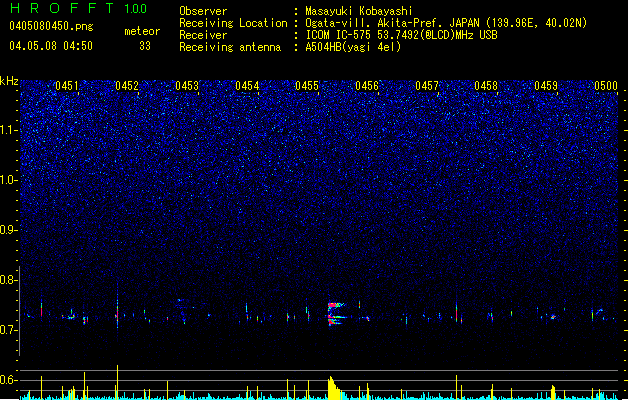Click the large meteor echo after 0455

pyautogui.click(x=336, y=314)
